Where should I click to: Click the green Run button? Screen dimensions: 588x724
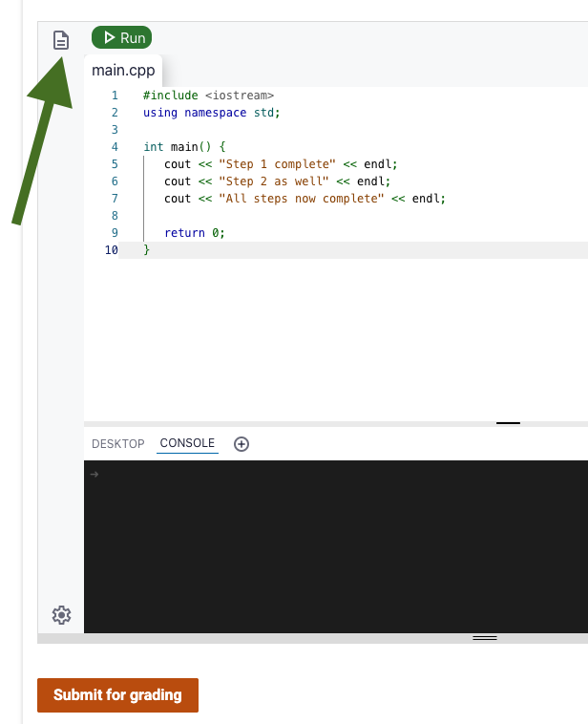pos(122,37)
